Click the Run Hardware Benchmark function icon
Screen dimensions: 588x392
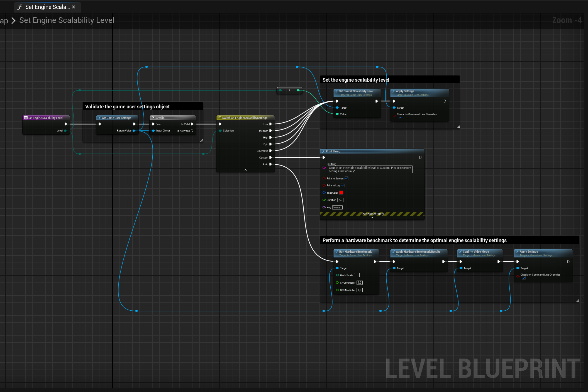click(x=337, y=252)
